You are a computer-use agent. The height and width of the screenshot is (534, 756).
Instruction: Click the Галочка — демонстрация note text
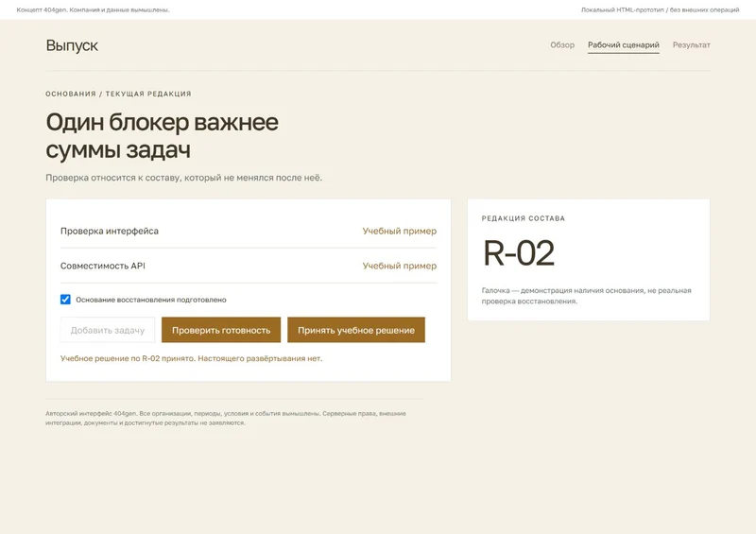[x=586, y=296]
